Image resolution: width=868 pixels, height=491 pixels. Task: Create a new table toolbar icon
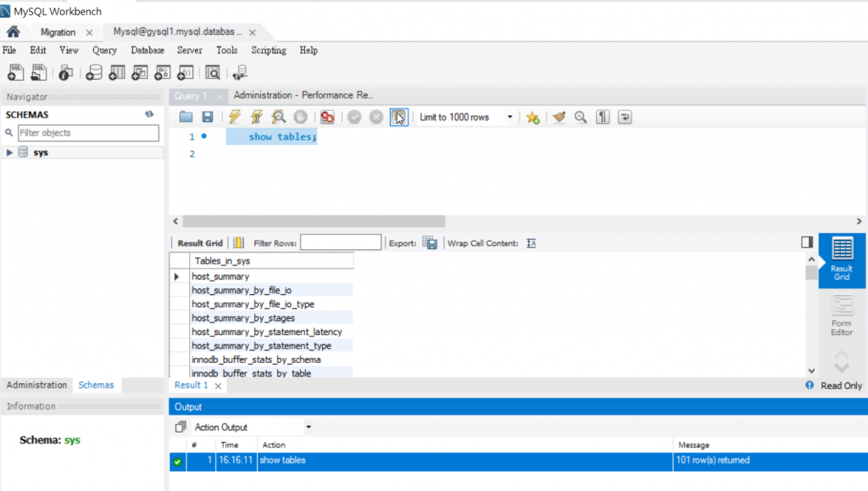pos(117,73)
